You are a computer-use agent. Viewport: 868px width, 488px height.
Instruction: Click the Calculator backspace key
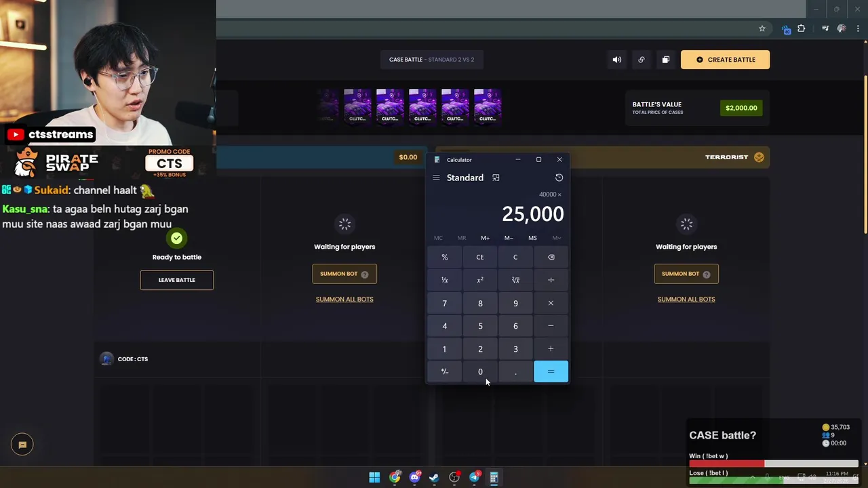click(551, 257)
